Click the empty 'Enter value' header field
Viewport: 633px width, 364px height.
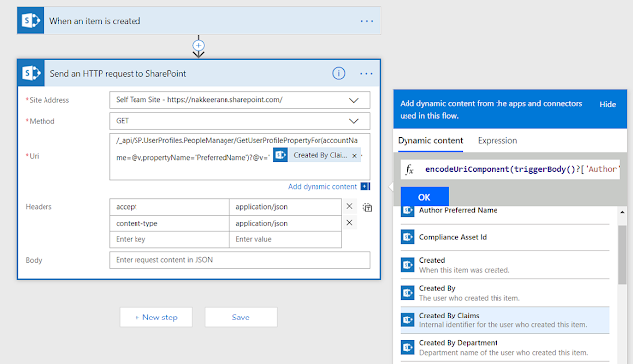coord(286,239)
